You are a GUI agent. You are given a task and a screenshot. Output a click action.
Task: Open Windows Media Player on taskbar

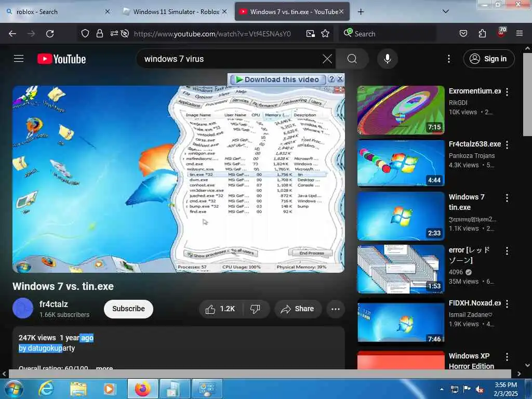[109, 389]
